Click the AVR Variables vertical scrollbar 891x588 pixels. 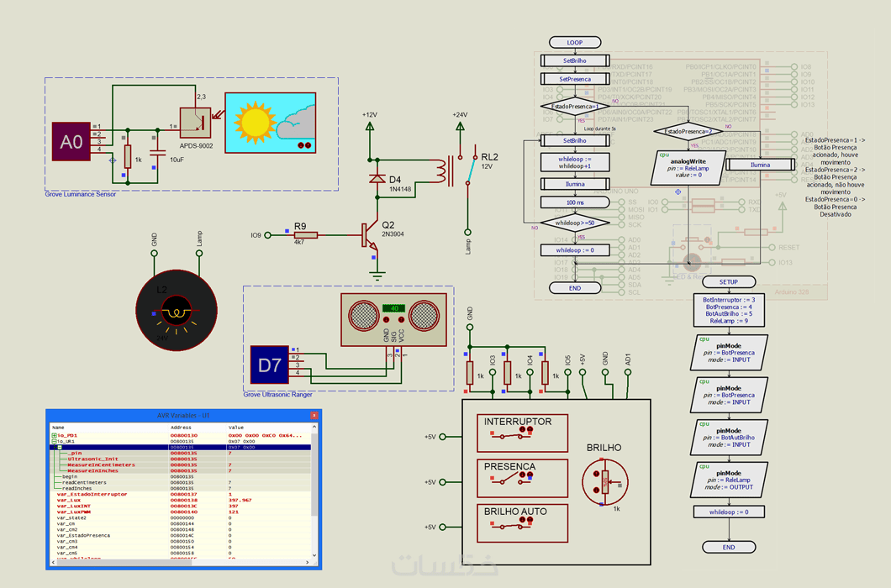pos(314,491)
